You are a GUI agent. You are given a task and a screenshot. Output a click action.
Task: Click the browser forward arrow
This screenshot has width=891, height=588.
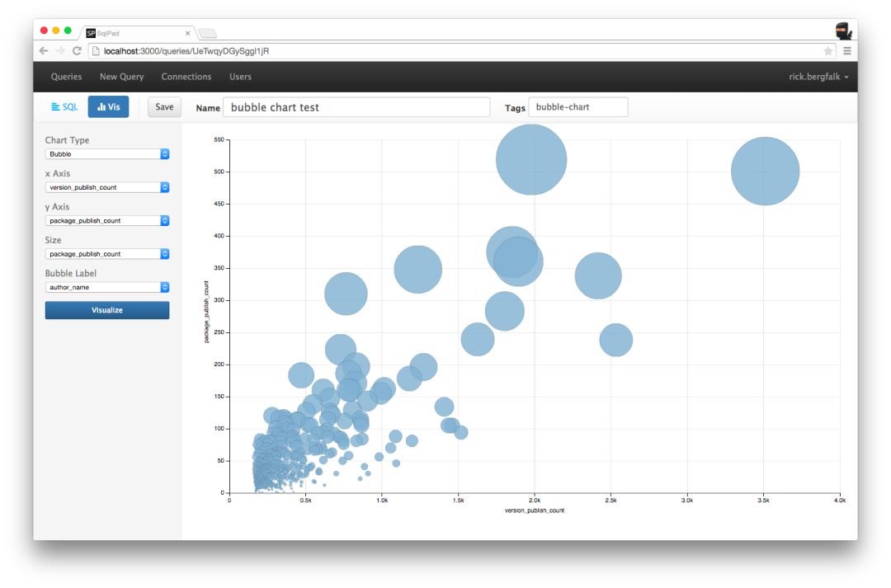60,51
